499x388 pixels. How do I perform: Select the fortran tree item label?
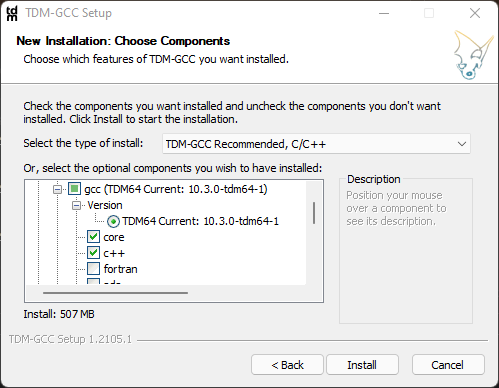point(120,269)
